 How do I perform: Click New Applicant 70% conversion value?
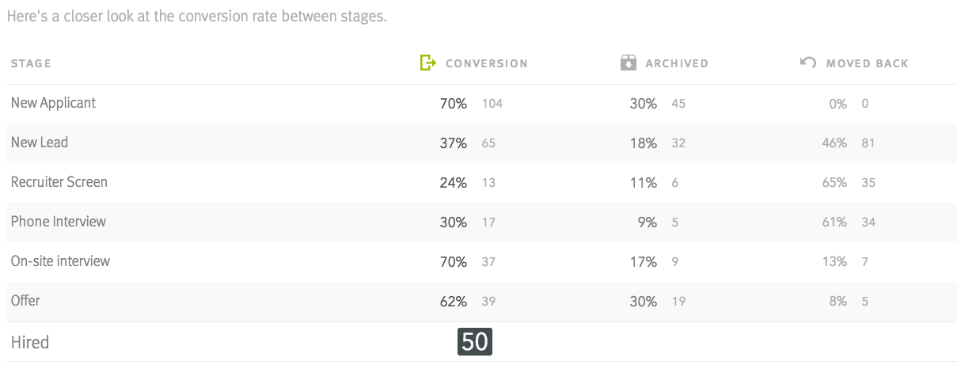point(454,104)
